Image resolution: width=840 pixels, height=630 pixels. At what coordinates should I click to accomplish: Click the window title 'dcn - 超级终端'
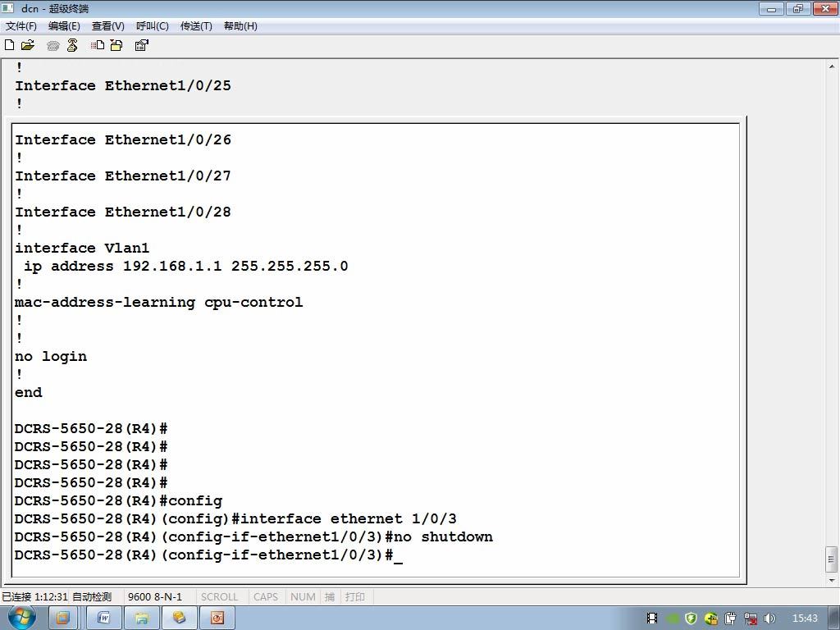55,8
